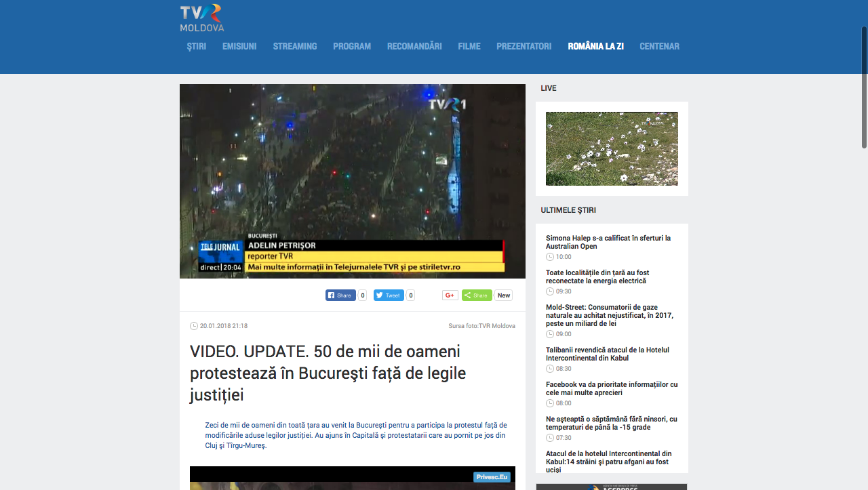Click the LIVE section heading
The image size is (868, 490).
(549, 88)
